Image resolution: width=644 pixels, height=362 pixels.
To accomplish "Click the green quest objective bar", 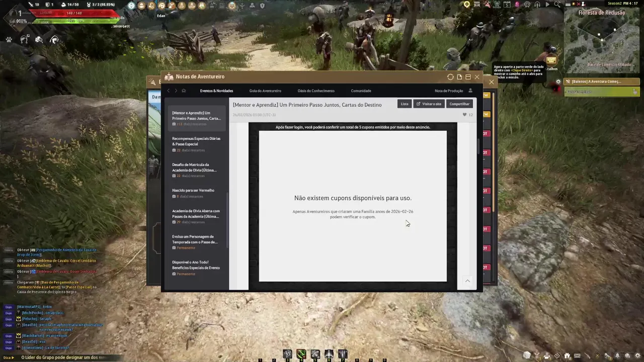I will 602,92.
